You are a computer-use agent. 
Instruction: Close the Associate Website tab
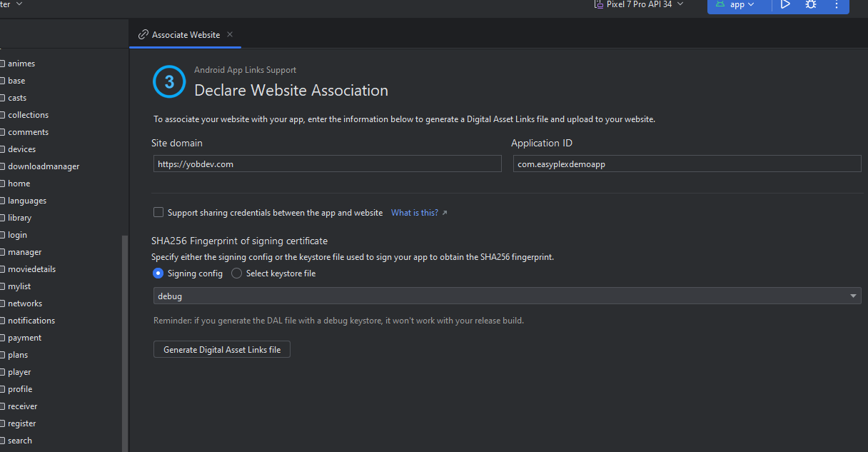pos(230,34)
